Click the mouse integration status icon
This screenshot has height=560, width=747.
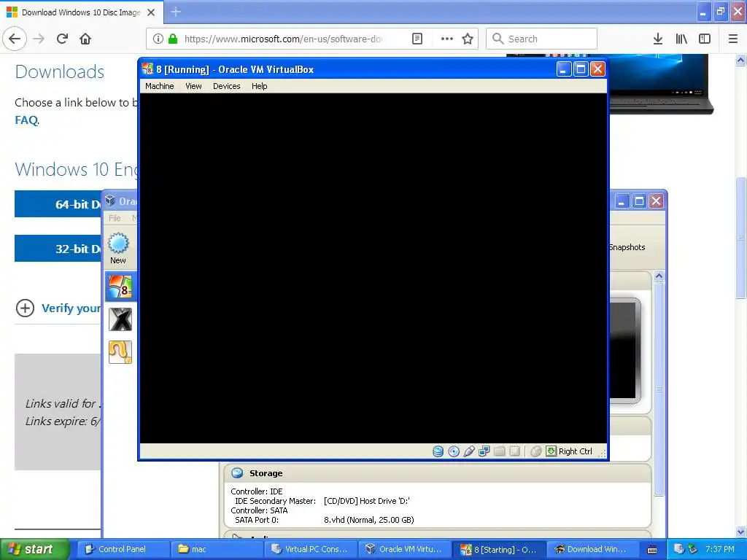[x=536, y=451]
